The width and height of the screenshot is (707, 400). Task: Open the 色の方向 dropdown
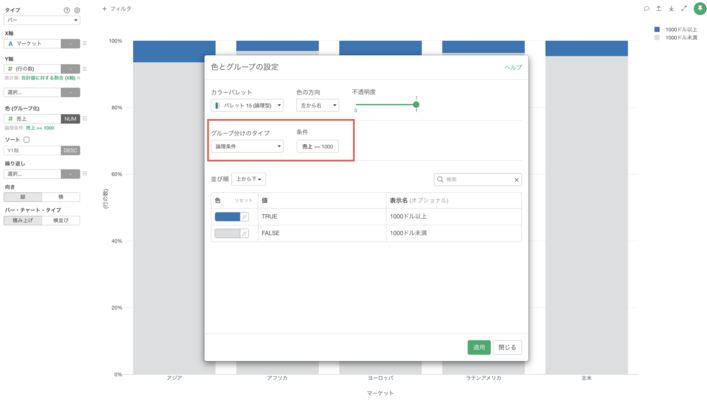pyautogui.click(x=319, y=105)
